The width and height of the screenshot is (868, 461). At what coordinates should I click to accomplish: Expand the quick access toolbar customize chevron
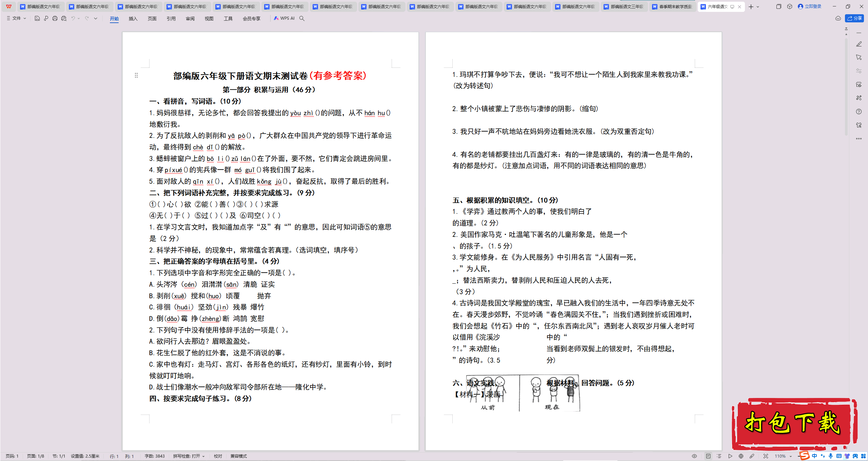tap(96, 18)
